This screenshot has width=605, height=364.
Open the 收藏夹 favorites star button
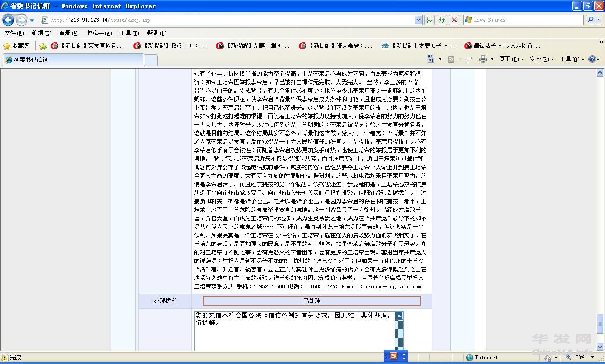click(x=17, y=46)
